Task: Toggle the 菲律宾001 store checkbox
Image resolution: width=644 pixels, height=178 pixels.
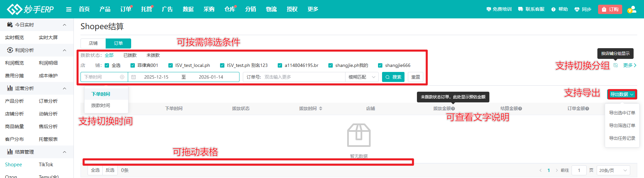Action: [x=132, y=65]
